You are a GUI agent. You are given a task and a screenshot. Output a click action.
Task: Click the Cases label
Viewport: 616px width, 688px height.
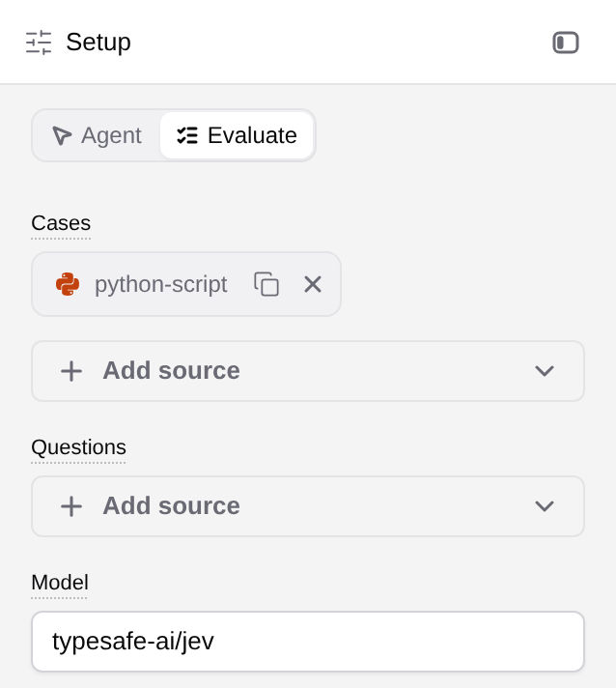coord(61,223)
